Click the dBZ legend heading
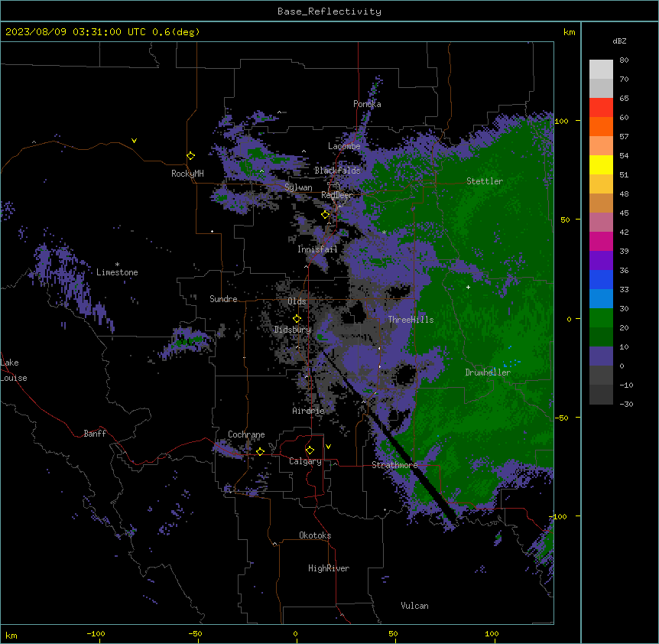The image size is (659, 644). (619, 41)
